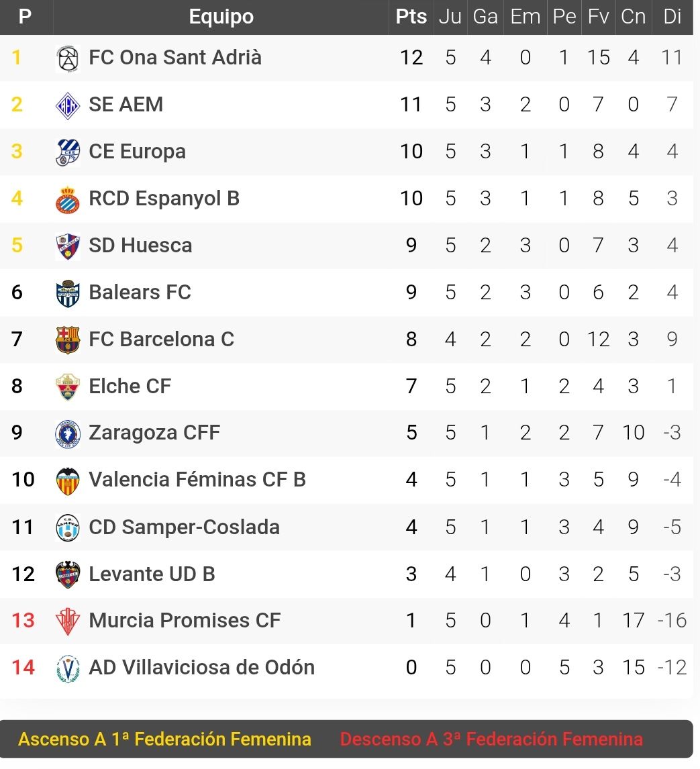Open the AD Villaviciosa de Odón badge
Screen dimensions: 700x769
(x=68, y=668)
